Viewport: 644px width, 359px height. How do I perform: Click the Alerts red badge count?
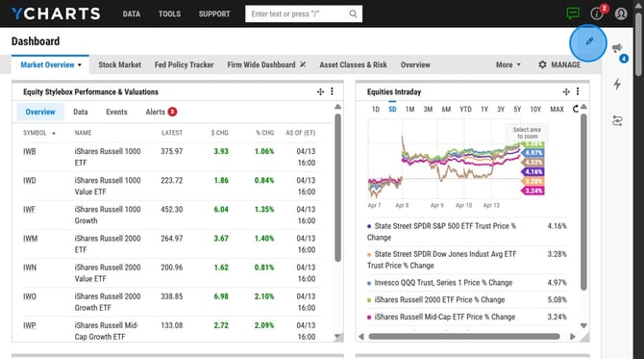point(172,112)
